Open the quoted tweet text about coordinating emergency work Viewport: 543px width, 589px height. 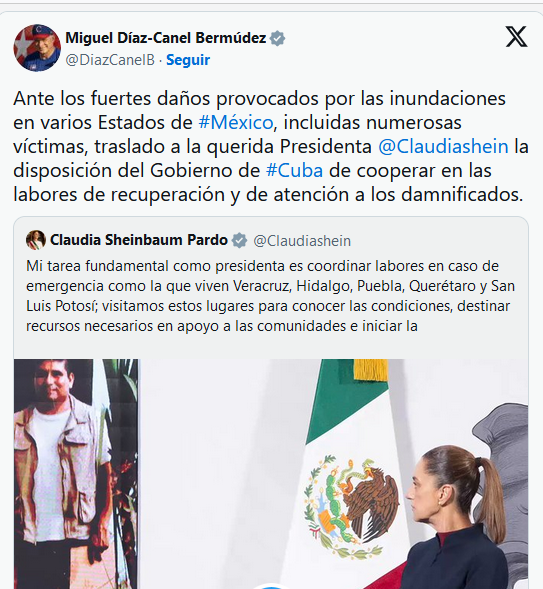tap(270, 296)
